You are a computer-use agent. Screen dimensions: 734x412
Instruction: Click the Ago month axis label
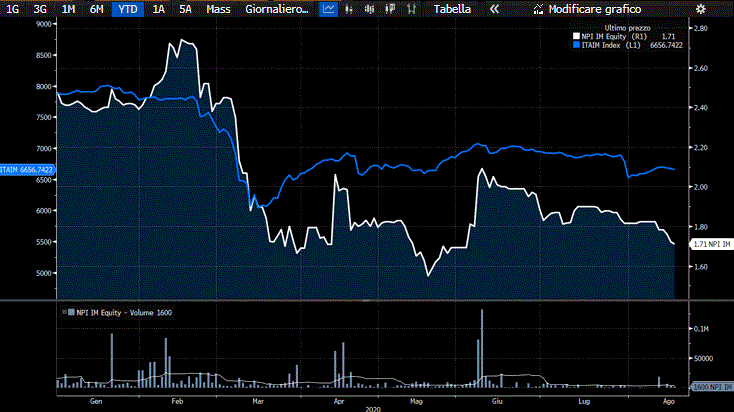(669, 401)
